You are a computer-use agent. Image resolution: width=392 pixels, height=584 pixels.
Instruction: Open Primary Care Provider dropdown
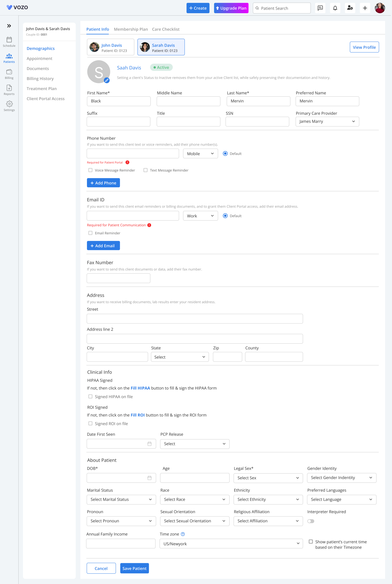327,121
